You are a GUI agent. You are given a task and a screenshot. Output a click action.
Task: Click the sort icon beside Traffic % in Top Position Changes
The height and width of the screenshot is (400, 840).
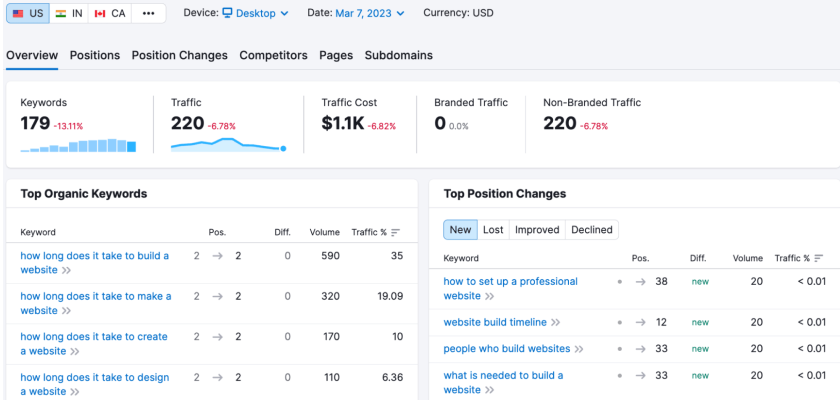(820, 258)
